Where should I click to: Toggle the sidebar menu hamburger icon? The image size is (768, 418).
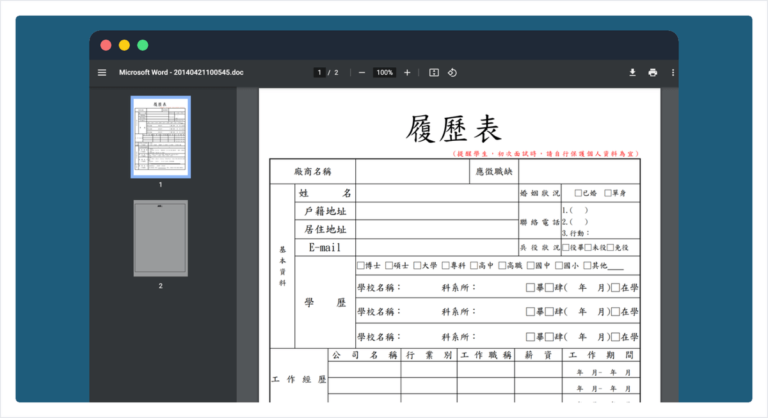tap(102, 73)
